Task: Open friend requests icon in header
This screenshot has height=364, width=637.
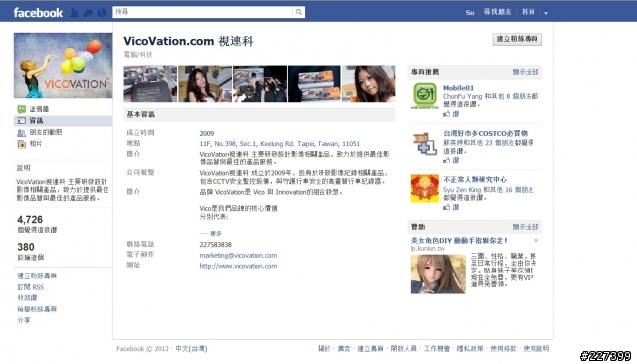Action: 74,13
